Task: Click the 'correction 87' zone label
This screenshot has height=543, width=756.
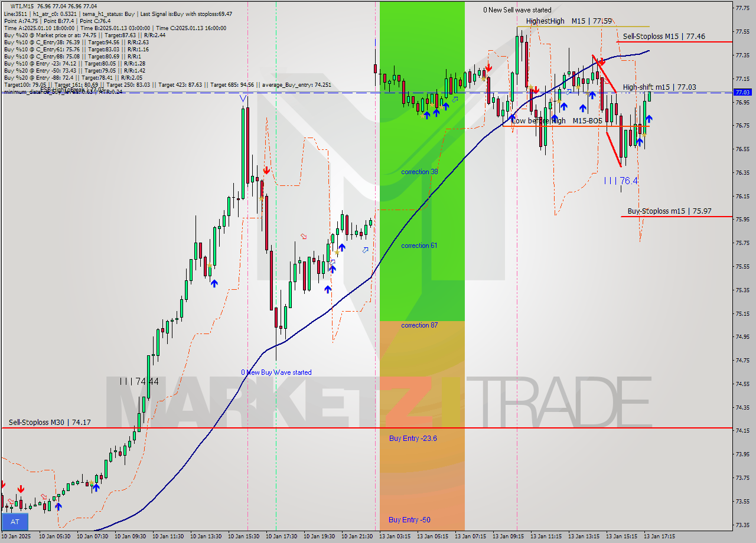Action: pos(419,325)
